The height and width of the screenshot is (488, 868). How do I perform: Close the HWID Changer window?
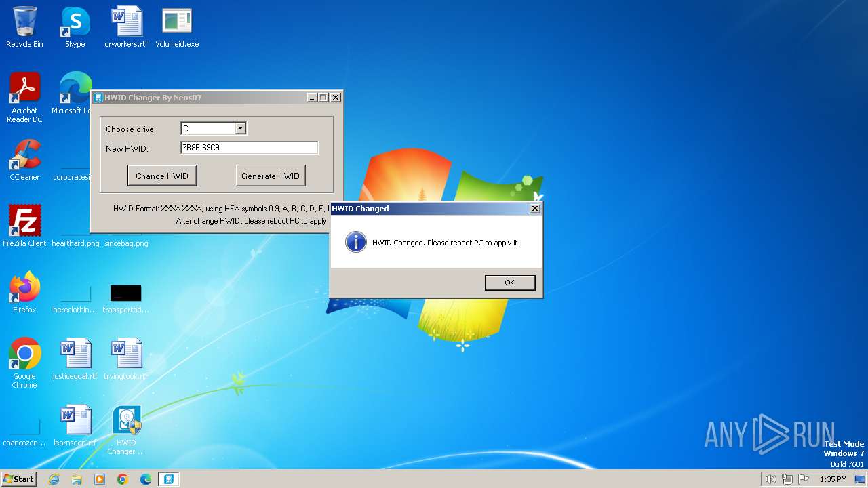(335, 98)
